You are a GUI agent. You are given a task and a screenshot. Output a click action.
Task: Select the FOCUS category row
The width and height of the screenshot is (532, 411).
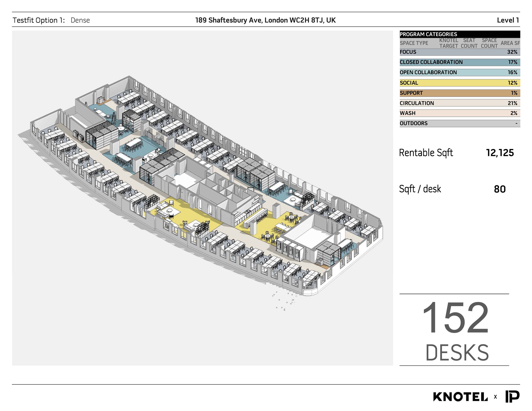coord(460,52)
